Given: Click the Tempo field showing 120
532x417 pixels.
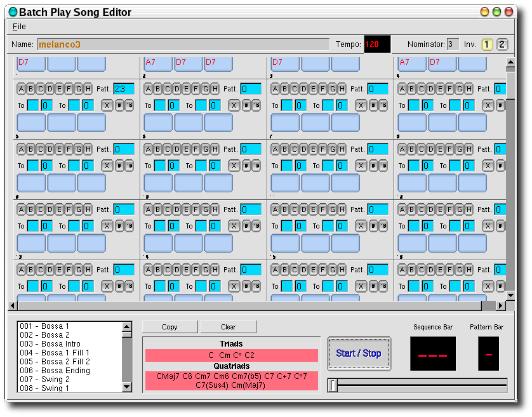Looking at the screenshot, I should point(377,44).
